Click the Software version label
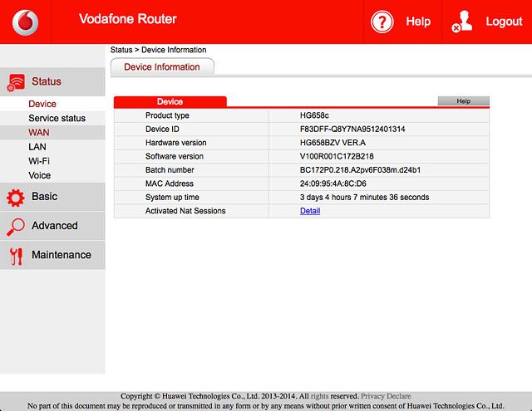This screenshot has height=411, width=532. 175,156
